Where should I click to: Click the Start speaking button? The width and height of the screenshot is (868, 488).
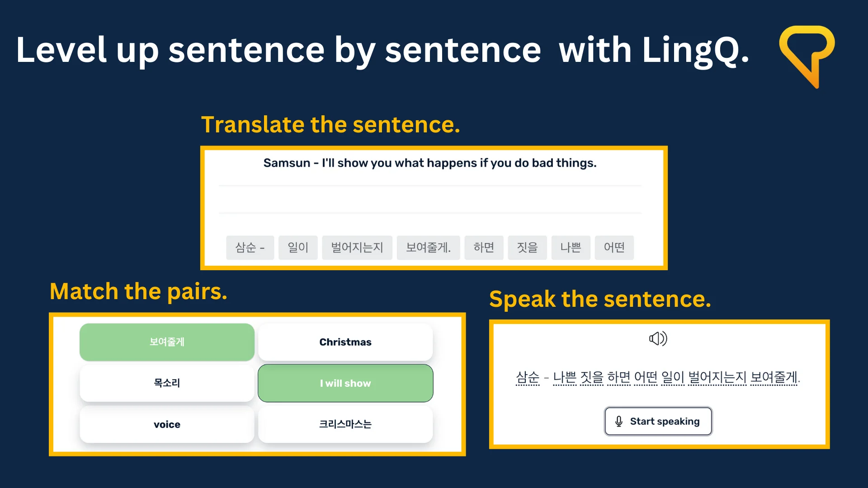pos(657,420)
